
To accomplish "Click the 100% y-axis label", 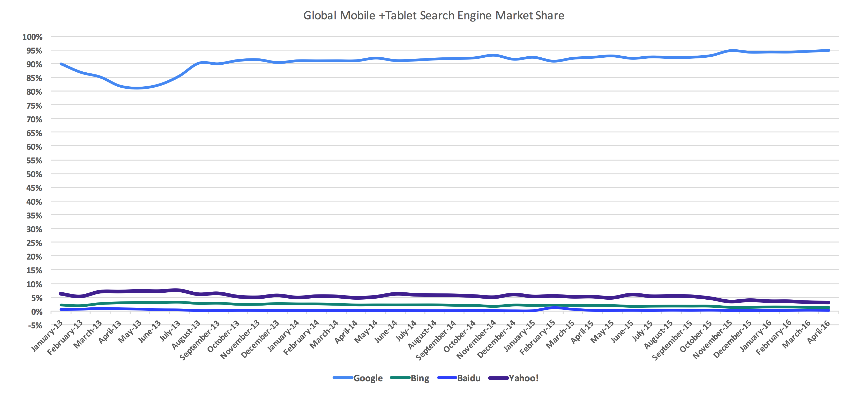I will click(32, 37).
